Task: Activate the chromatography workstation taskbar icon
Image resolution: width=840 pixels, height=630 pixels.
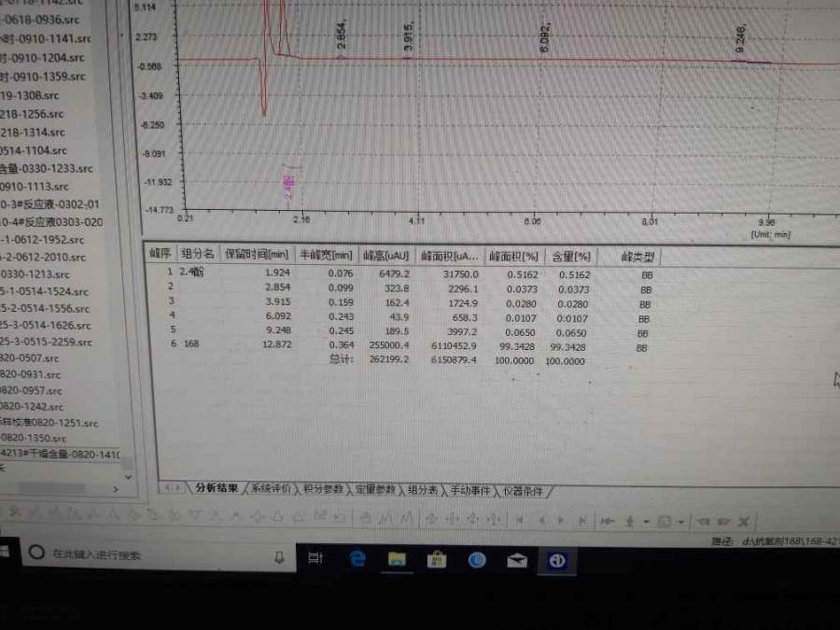Action: [557, 561]
